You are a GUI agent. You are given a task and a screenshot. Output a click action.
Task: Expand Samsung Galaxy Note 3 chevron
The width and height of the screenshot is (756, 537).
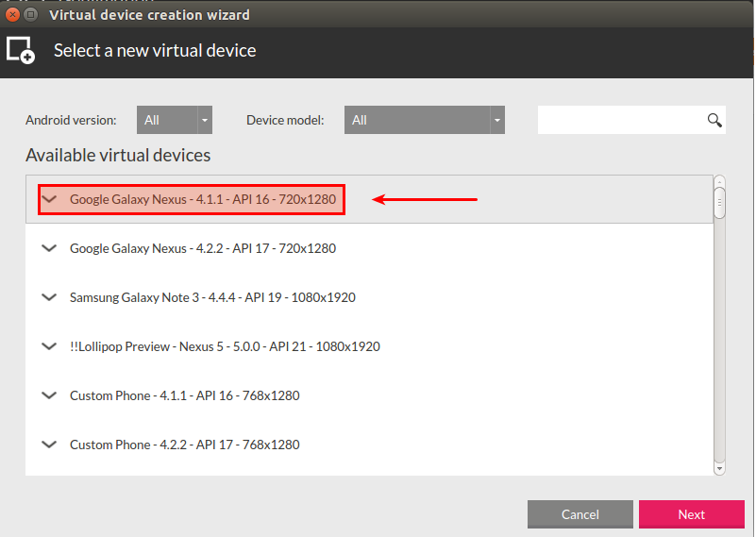[x=49, y=297]
